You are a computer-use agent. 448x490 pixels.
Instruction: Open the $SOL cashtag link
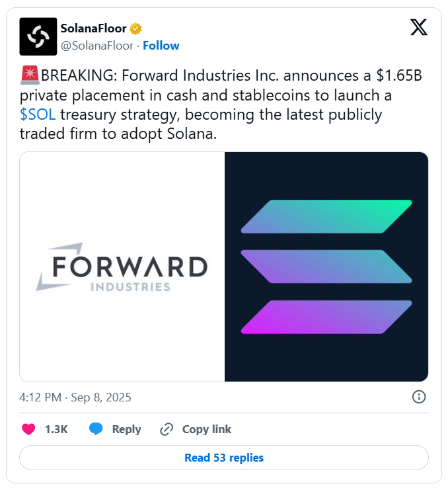click(38, 114)
